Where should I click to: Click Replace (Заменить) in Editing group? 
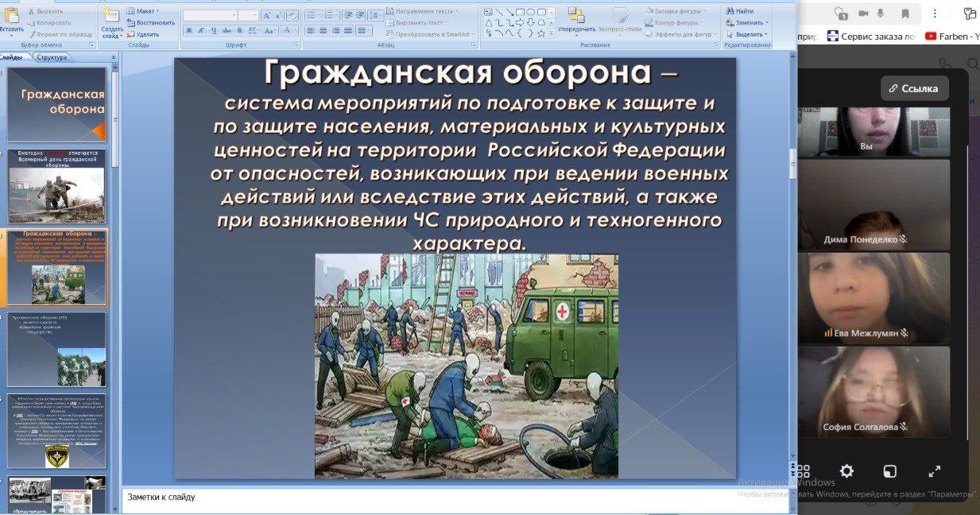pyautogui.click(x=747, y=22)
